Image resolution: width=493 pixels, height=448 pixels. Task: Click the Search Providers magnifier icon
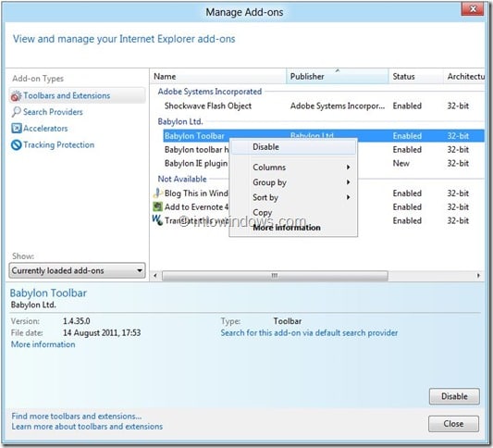16,112
